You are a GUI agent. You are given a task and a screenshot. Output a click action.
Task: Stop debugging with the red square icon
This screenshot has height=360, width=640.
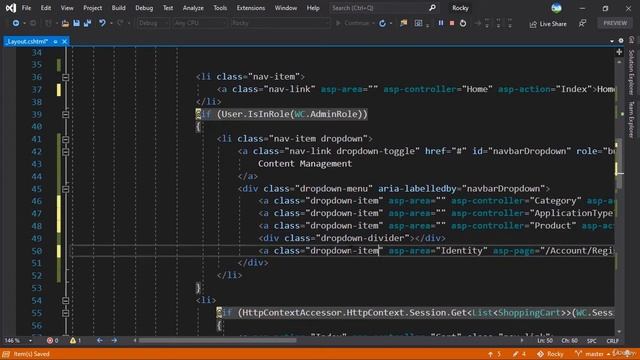click(x=452, y=23)
